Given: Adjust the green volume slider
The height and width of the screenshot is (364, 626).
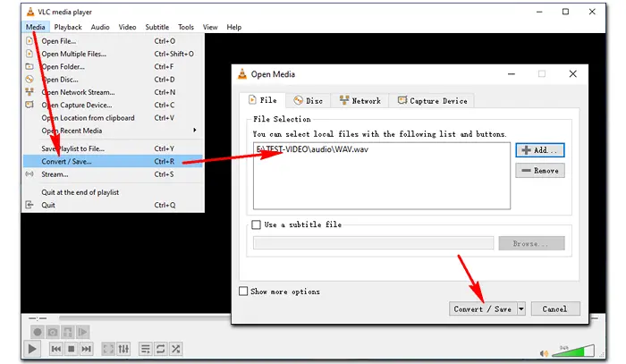Looking at the screenshot, I should [x=573, y=351].
